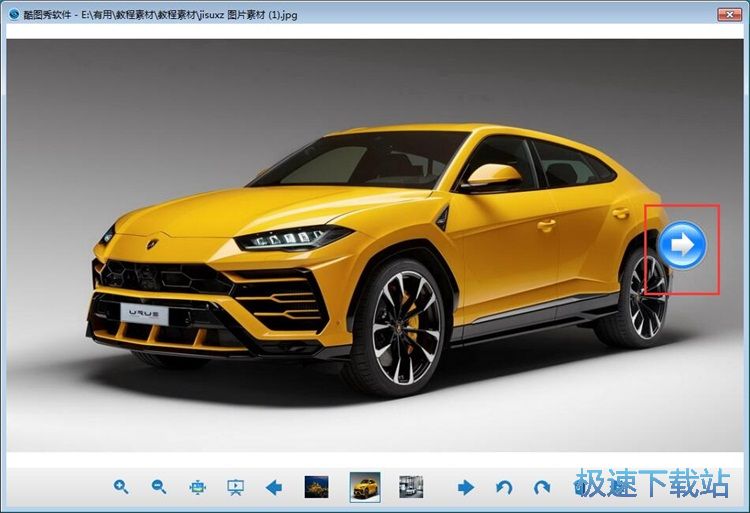The width and height of the screenshot is (750, 513).
Task: Go to previous image using toolbar left arrow
Action: 273,487
